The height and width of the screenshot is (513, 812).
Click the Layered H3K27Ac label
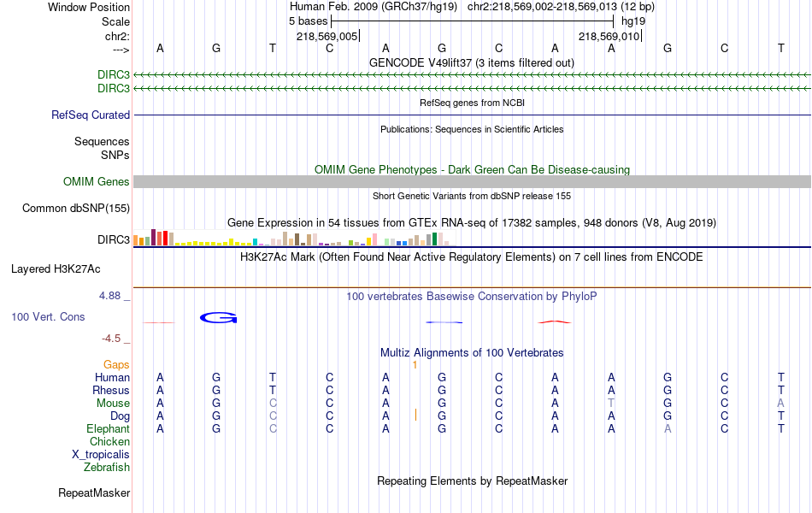[x=56, y=269]
